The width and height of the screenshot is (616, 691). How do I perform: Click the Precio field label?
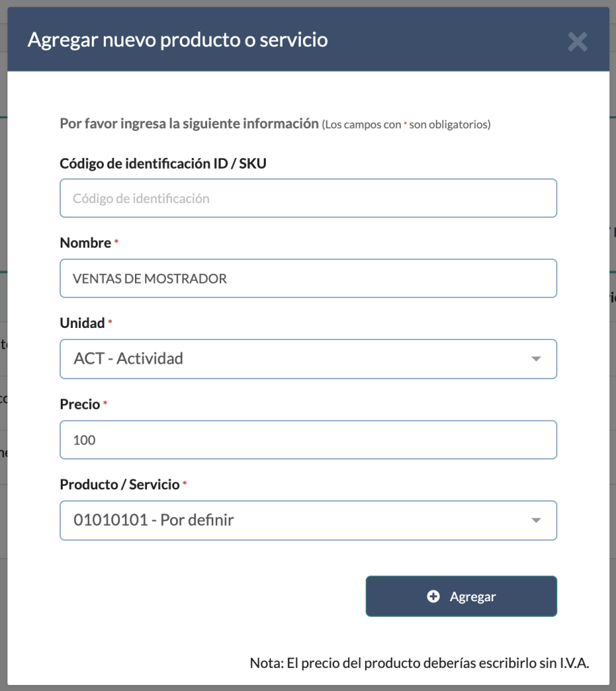(80, 404)
